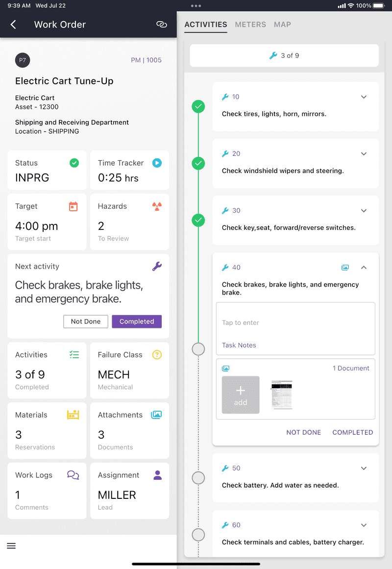Viewport: 392px width, 569px height.
Task: Click the purple Completed button
Action: (137, 322)
